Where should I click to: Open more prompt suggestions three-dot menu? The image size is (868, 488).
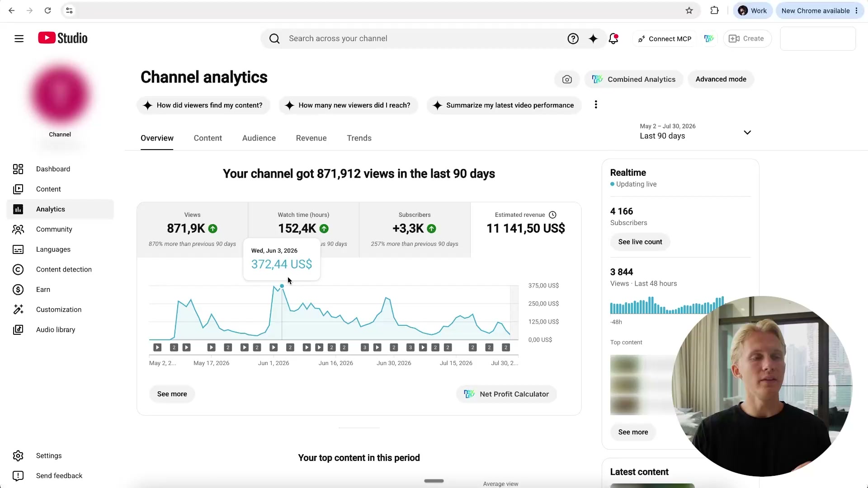click(x=596, y=105)
